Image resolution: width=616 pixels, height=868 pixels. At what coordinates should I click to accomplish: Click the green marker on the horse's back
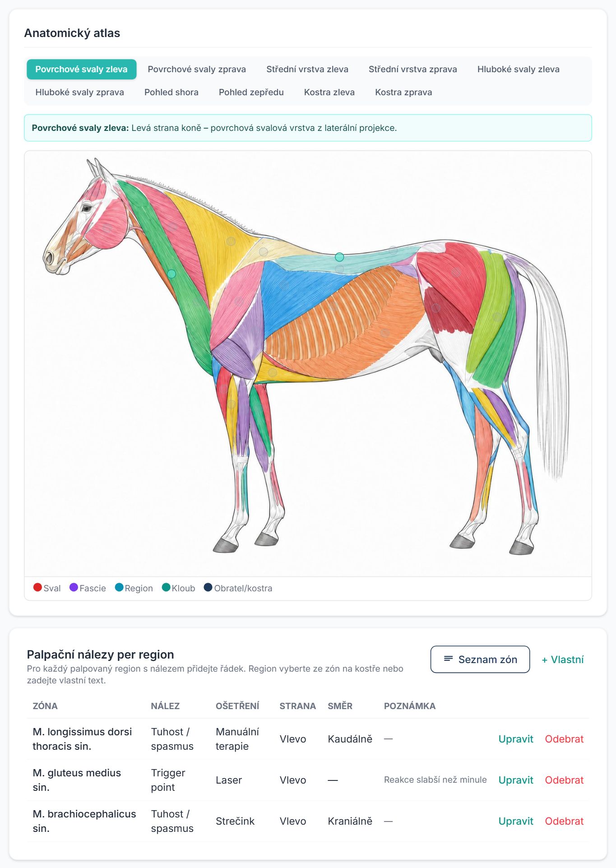point(339,257)
